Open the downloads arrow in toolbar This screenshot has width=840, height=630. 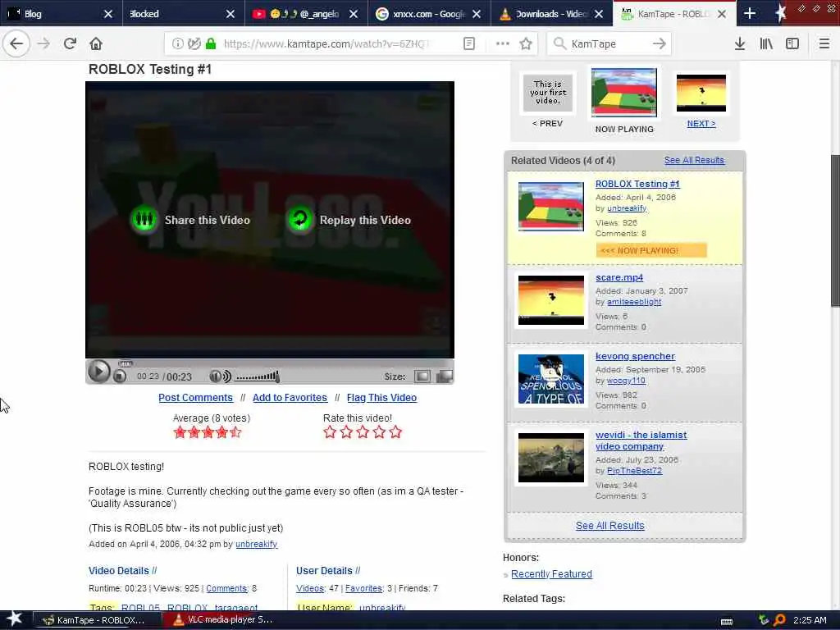(740, 43)
